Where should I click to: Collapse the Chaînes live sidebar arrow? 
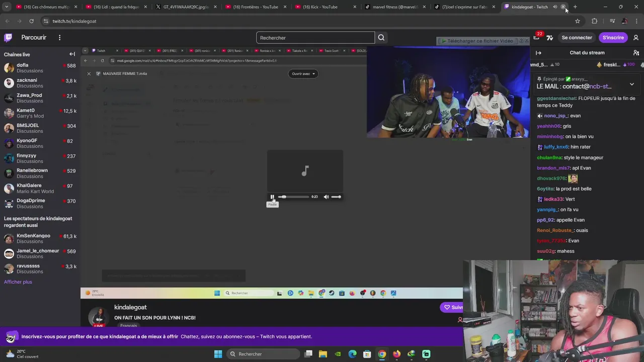(72, 54)
